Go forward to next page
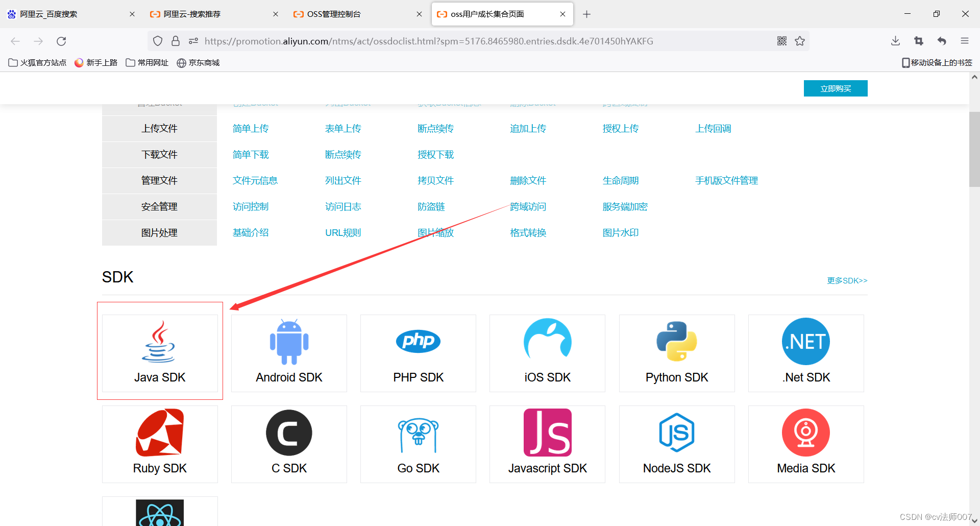Image resolution: width=980 pixels, height=526 pixels. [x=38, y=41]
